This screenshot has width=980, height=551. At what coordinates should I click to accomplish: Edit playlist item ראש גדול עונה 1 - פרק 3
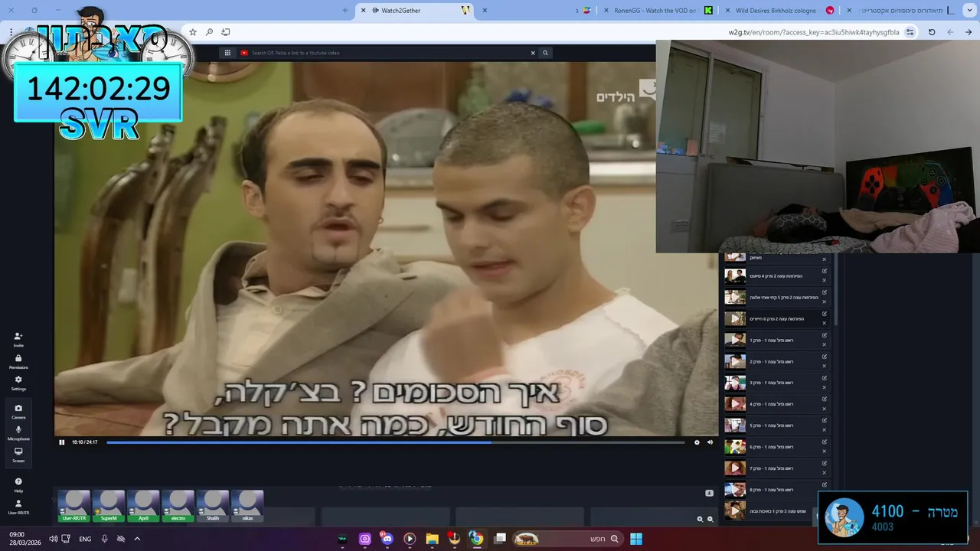point(825,378)
